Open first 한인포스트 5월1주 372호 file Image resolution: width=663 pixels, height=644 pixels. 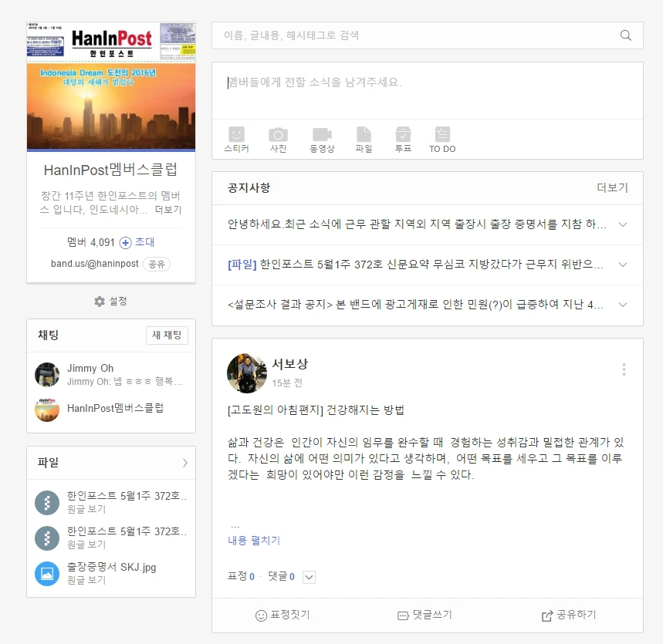[127, 496]
